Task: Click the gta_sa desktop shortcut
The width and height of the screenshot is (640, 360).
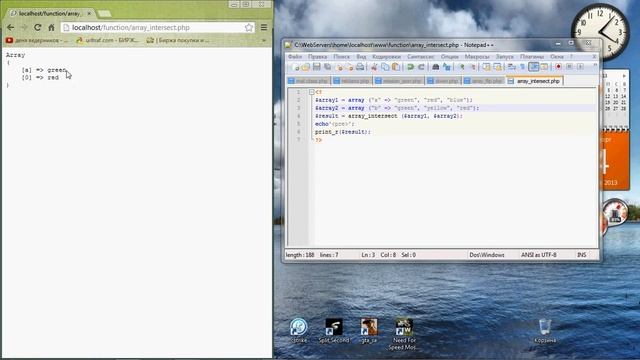Action: (369, 331)
